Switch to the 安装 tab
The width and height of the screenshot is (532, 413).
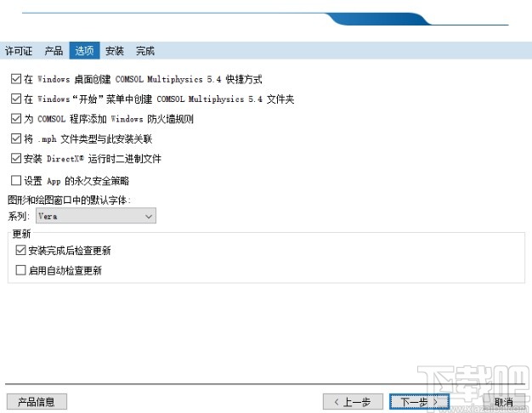pos(115,51)
